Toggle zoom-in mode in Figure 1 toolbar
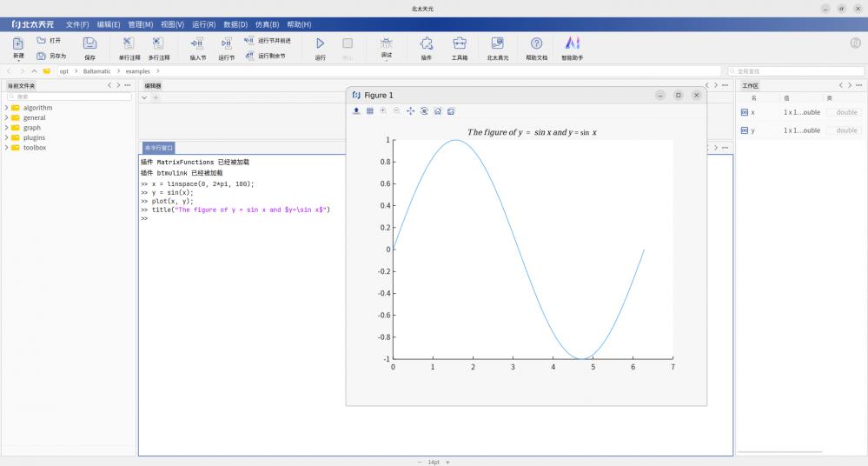The width and height of the screenshot is (868, 466). pos(383,111)
